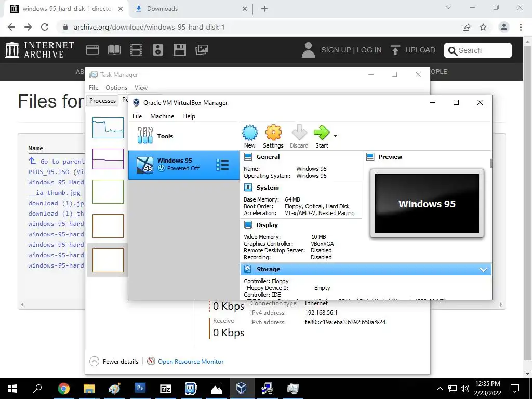
Task: Click SIGN UP on Internet Archive
Action: pyautogui.click(x=336, y=50)
